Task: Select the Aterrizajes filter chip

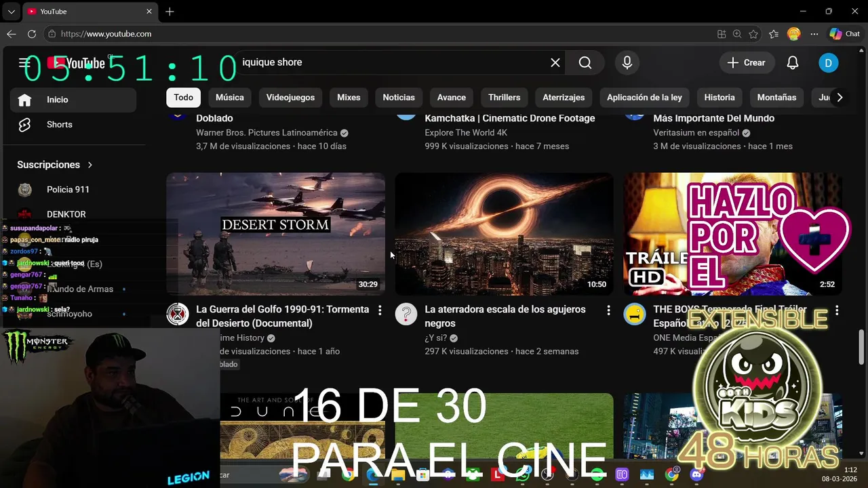Action: coord(564,98)
